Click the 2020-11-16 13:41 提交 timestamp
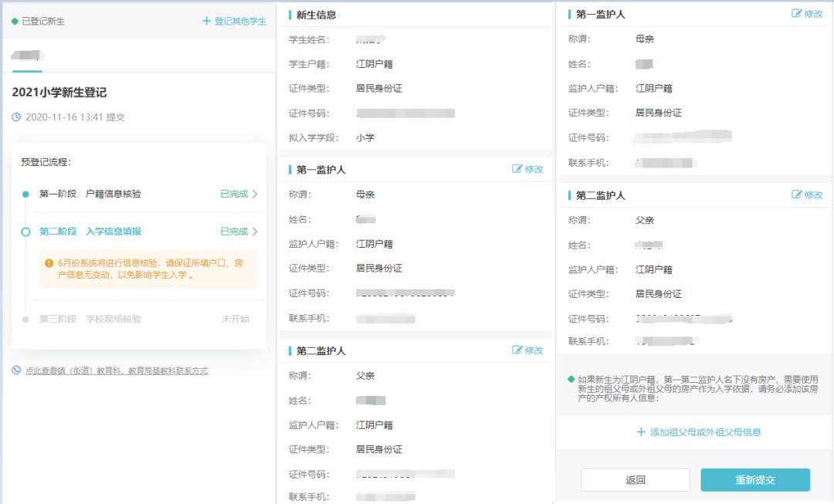The width and height of the screenshot is (834, 504). point(75,117)
